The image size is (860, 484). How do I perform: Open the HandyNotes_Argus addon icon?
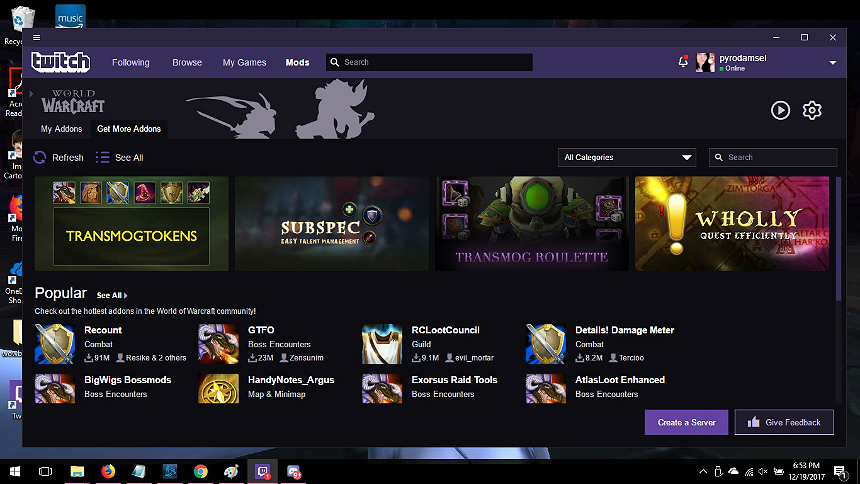(x=218, y=389)
